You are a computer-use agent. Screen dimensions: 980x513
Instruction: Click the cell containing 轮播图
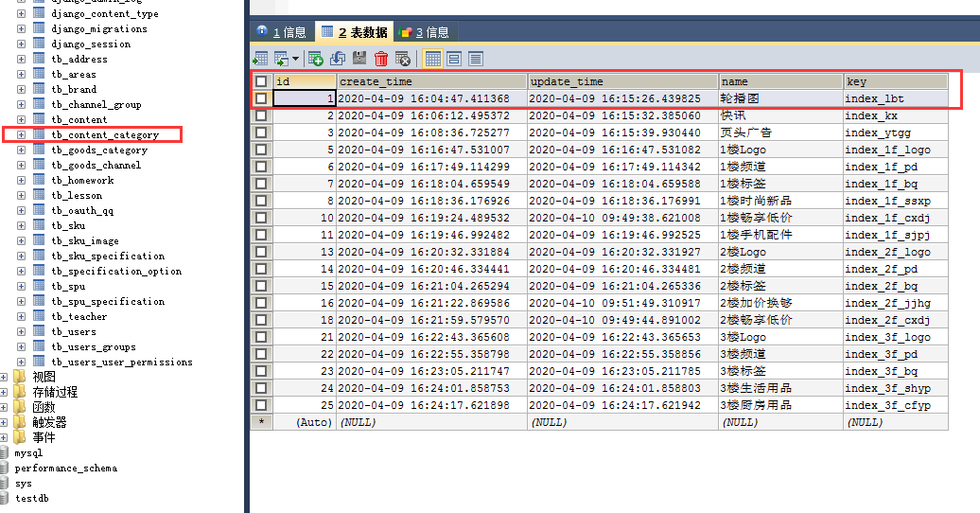point(781,98)
